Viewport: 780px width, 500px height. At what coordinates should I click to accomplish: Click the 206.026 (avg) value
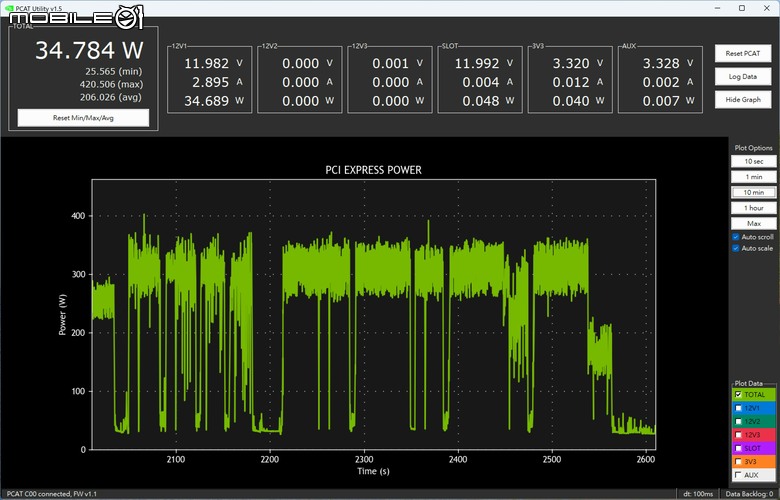coord(111,97)
